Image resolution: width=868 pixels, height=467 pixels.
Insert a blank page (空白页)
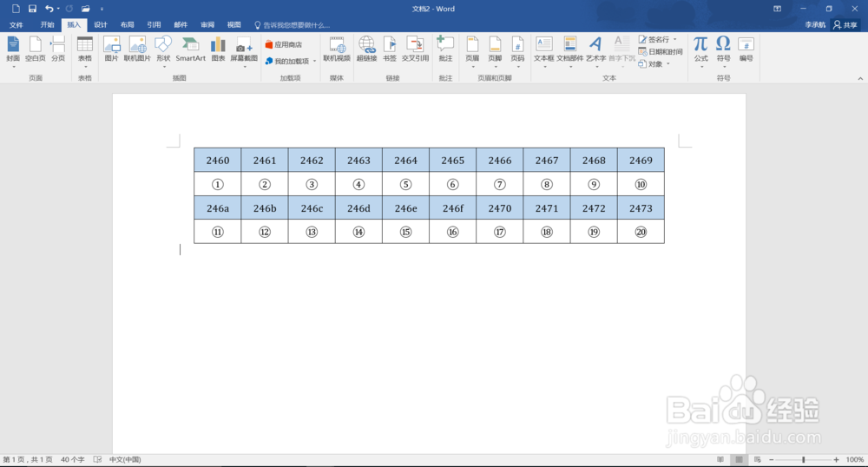coord(36,49)
